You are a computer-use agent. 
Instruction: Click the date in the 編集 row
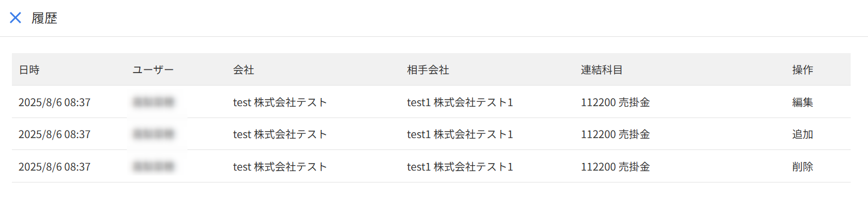point(55,102)
